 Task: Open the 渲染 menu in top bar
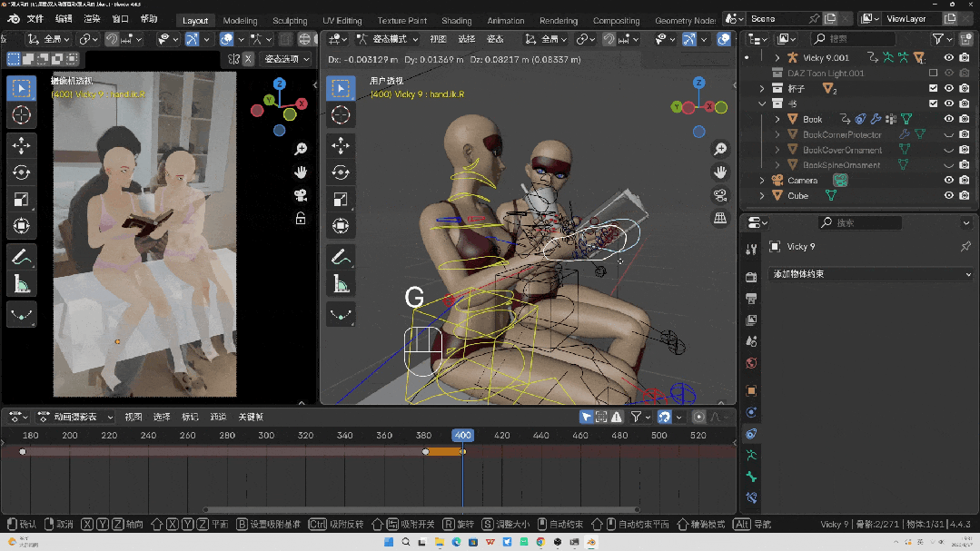click(92, 19)
